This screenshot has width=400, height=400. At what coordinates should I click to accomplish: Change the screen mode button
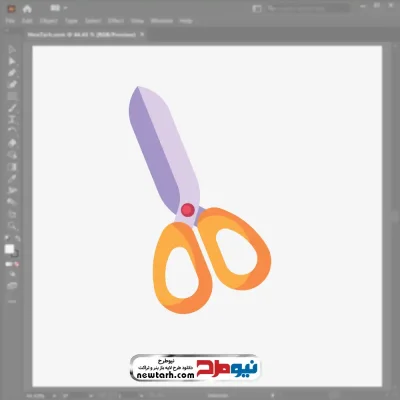point(12,286)
